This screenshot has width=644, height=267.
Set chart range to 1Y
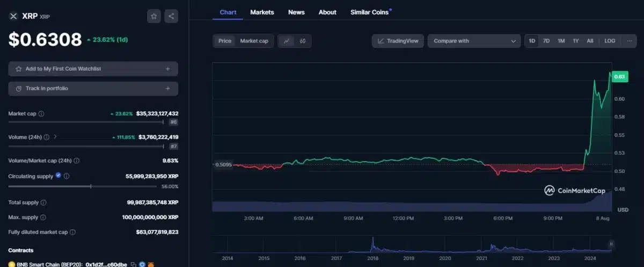click(576, 41)
